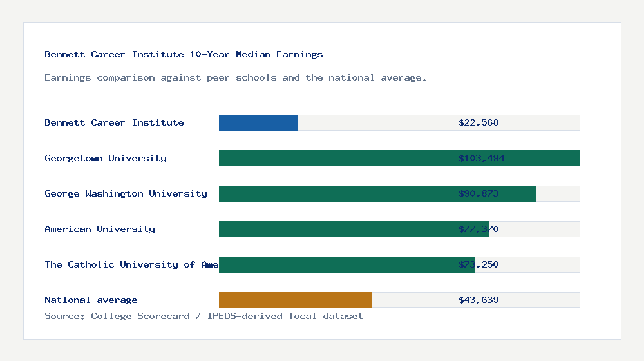Click the green American University bar
The width and height of the screenshot is (644, 361).
coord(354,229)
